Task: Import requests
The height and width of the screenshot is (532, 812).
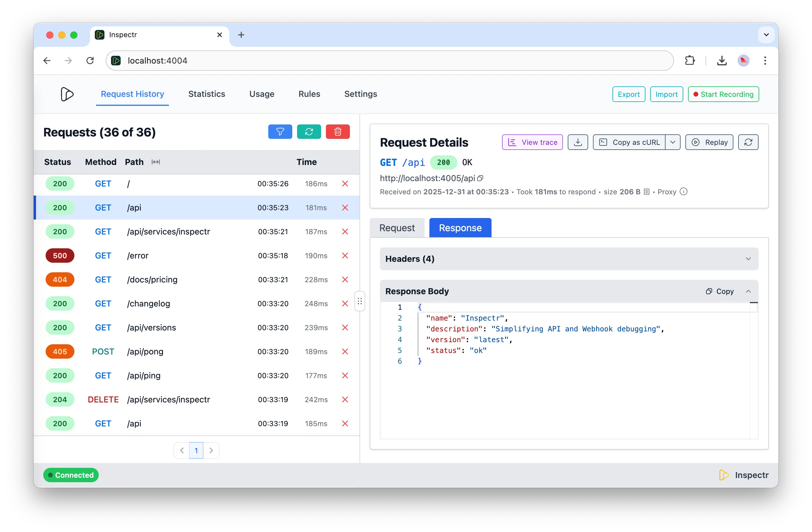Action: (666, 94)
